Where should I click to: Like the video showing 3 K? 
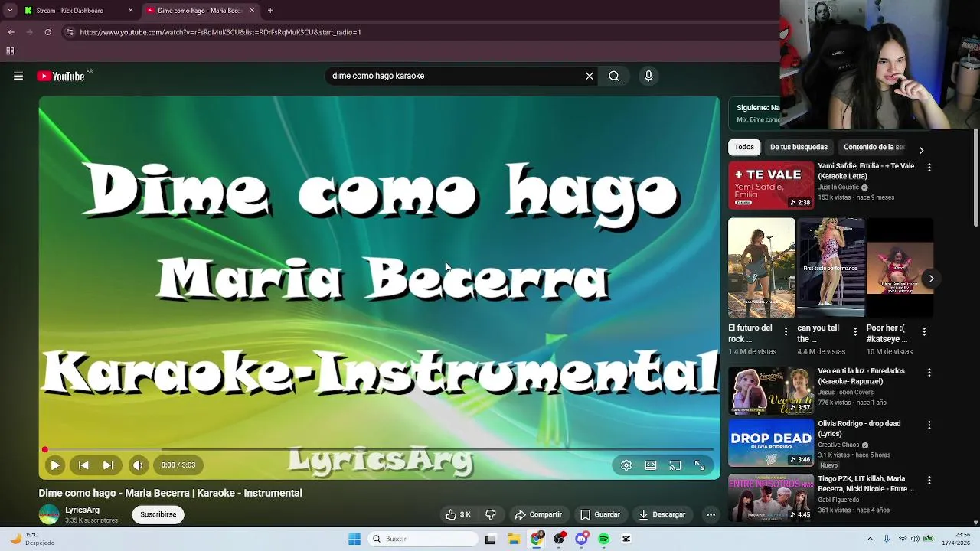click(459, 514)
